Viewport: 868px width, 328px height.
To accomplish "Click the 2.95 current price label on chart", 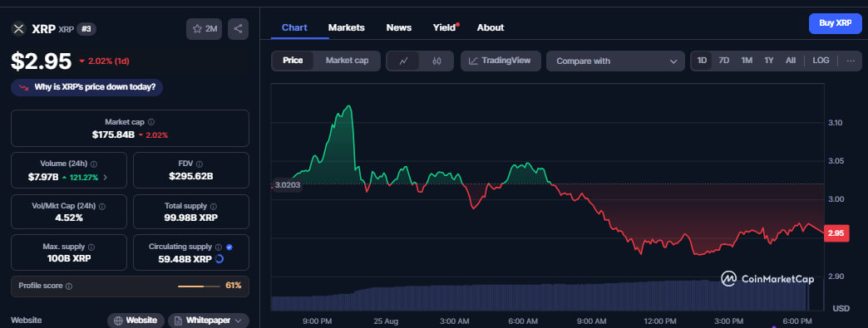I will tap(836, 233).
